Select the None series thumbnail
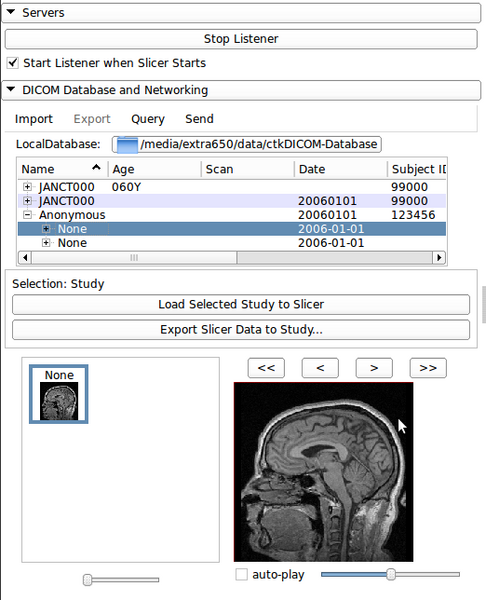486x600 pixels. (59, 394)
